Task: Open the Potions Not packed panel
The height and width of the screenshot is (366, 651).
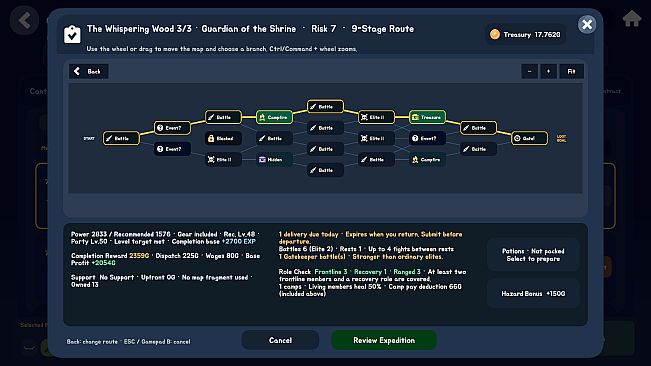Action: (x=533, y=255)
